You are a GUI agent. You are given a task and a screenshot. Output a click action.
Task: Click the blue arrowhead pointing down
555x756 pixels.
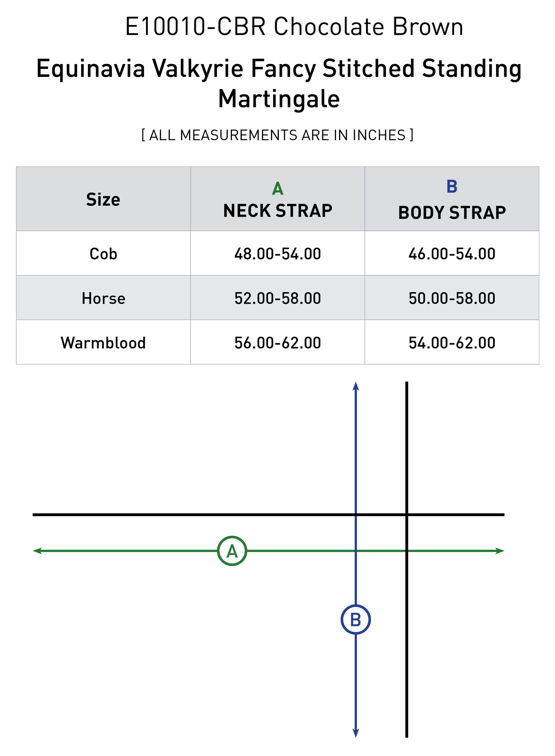(x=356, y=733)
